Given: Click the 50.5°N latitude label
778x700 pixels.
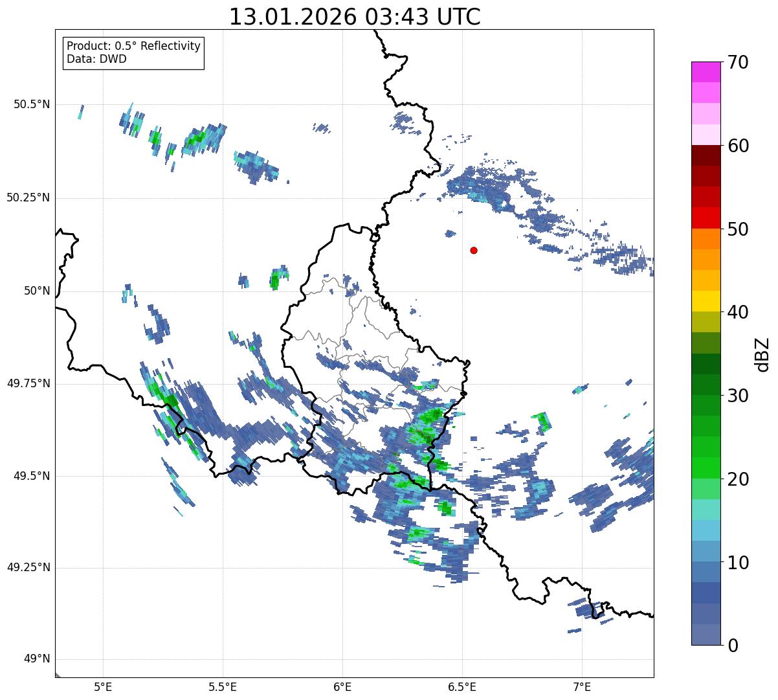Looking at the screenshot, I should [x=31, y=104].
